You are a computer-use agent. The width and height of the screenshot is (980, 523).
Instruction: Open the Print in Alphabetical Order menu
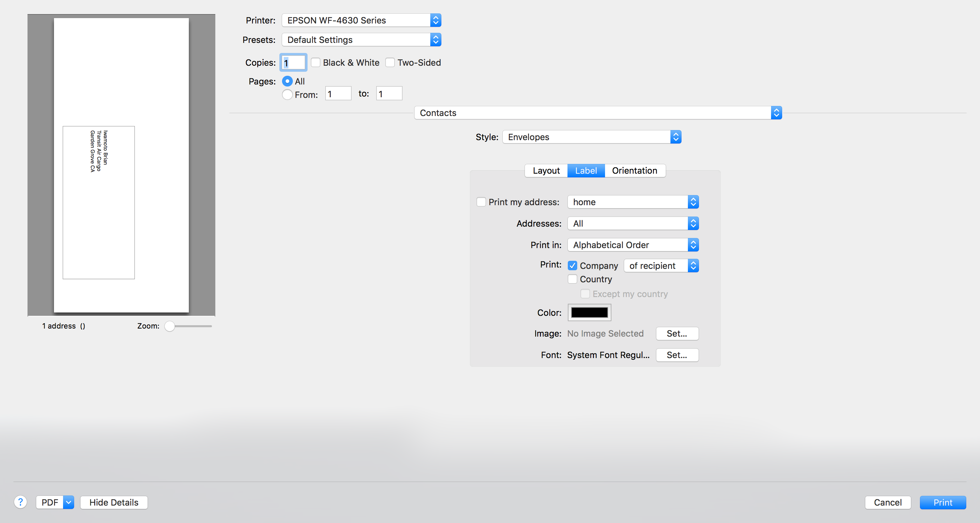point(633,245)
